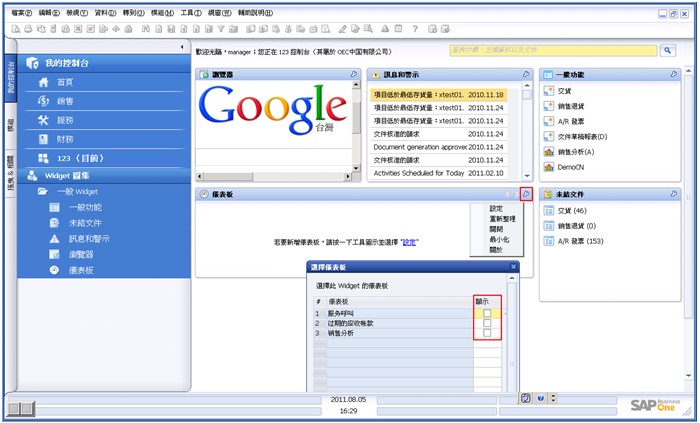Click the funnel filter toolbar icon

[x=221, y=29]
